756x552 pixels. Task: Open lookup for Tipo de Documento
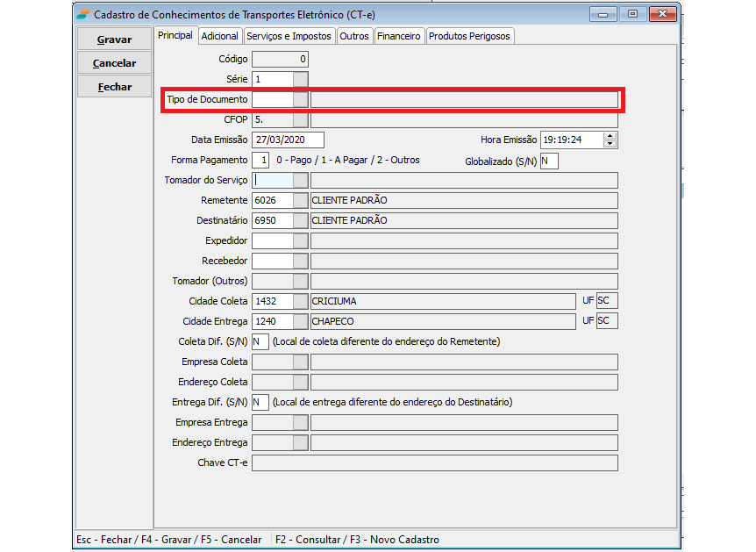pyautogui.click(x=301, y=100)
